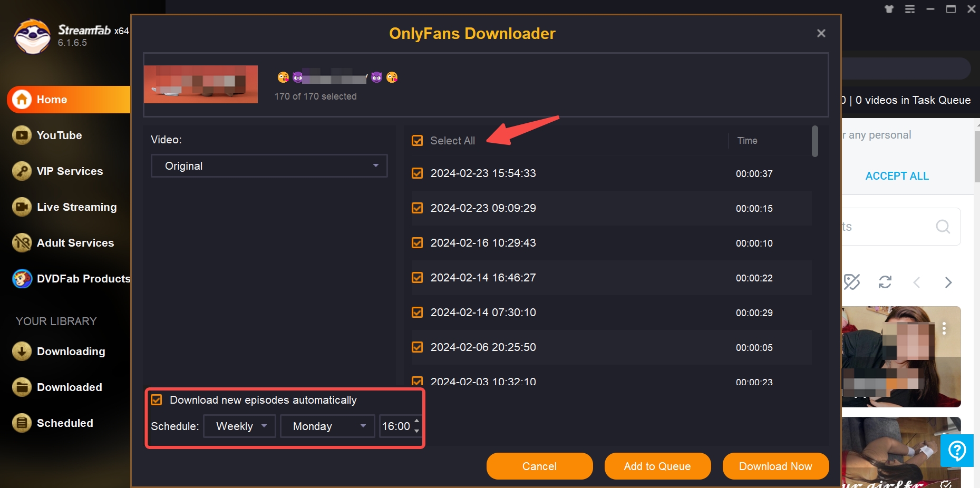This screenshot has width=980, height=488.
Task: Click the crossed-out tag icon in background
Action: coord(851,282)
